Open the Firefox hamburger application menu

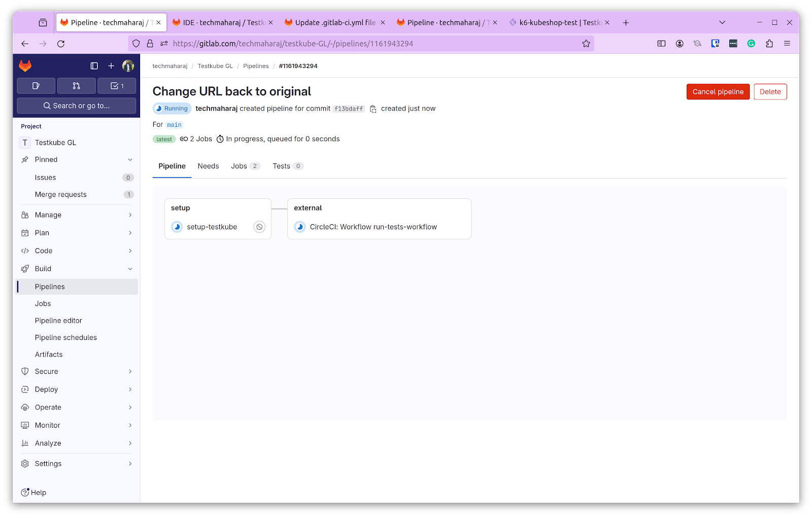(787, 44)
